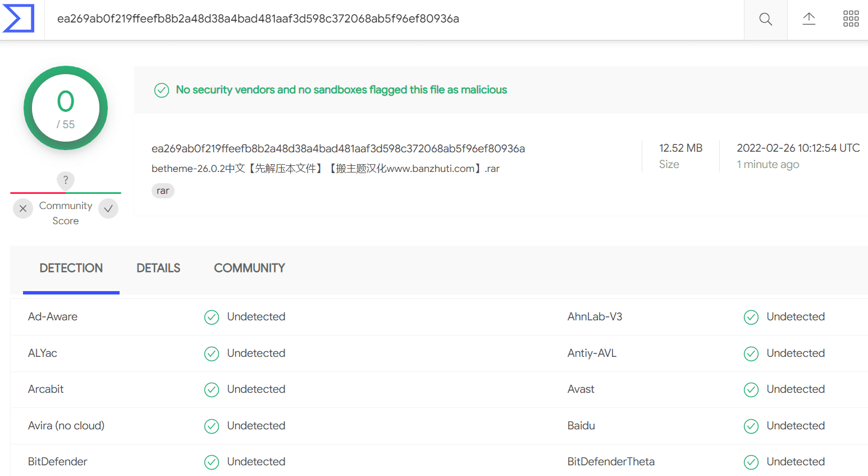Vote file as harmless with checkmark icon
Screen dimensions: 868x476
click(x=108, y=208)
